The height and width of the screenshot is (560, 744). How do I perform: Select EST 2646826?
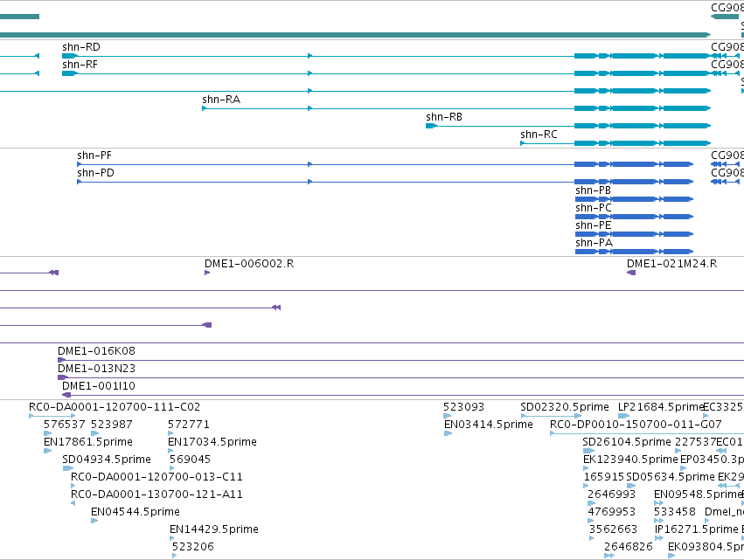click(629, 547)
